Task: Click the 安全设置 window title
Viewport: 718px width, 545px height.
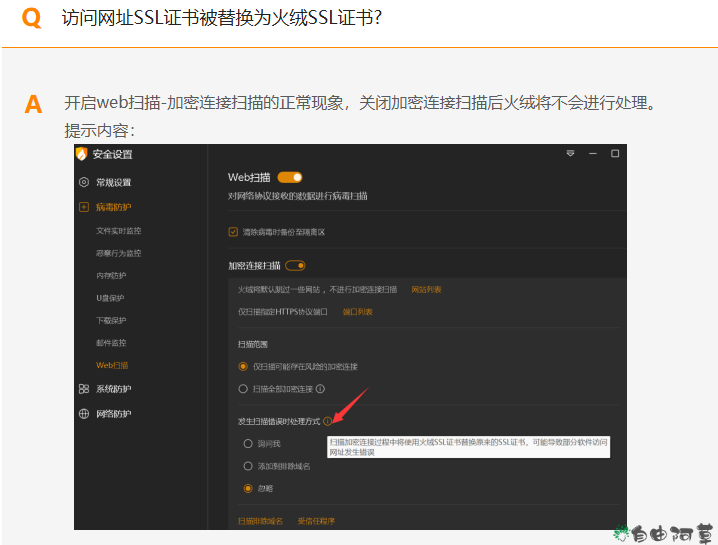Action: tap(113, 154)
